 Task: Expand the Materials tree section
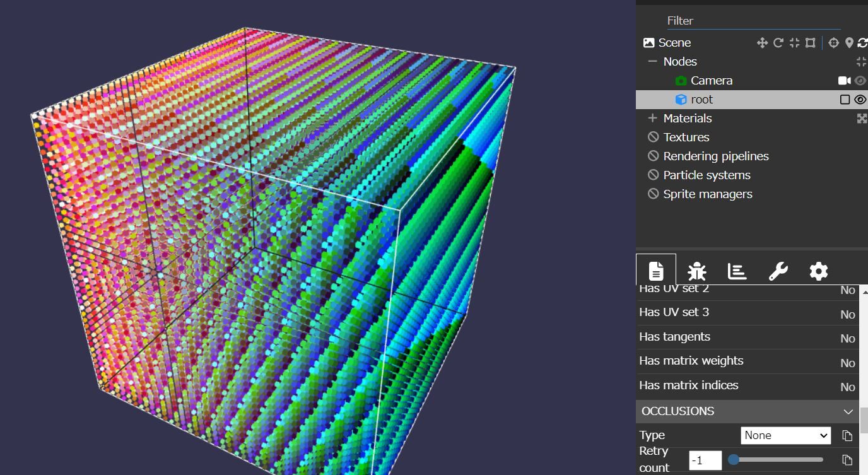tap(653, 119)
